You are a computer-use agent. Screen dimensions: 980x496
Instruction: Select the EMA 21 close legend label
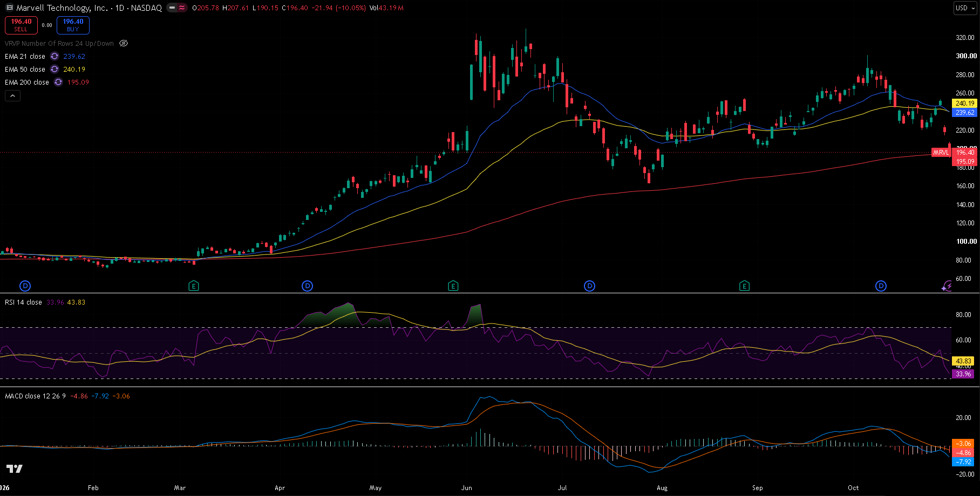pos(25,57)
